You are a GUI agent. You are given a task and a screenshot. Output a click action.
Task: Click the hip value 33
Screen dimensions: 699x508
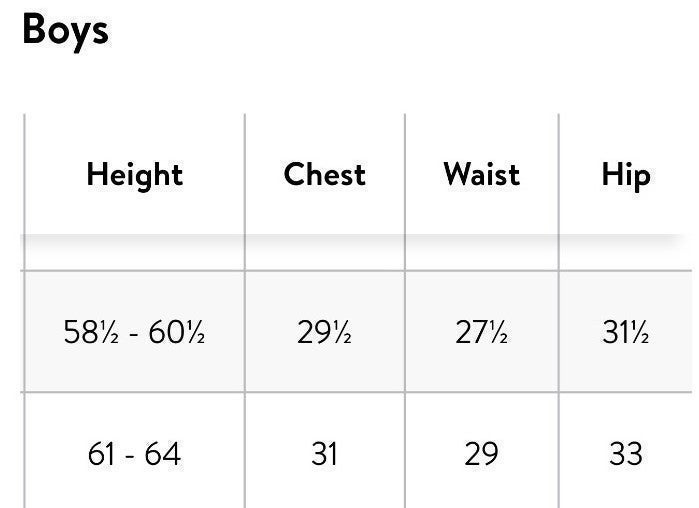[626, 454]
